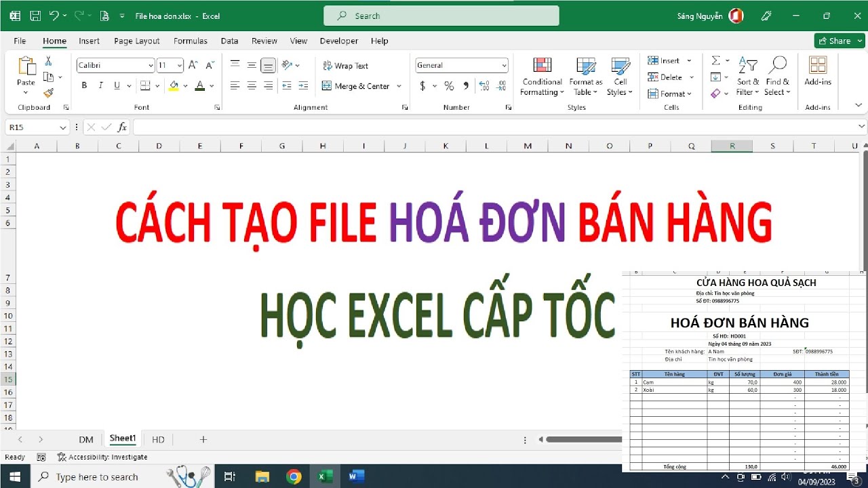Undo the last action
This screenshot has height=488, width=868.
[54, 16]
